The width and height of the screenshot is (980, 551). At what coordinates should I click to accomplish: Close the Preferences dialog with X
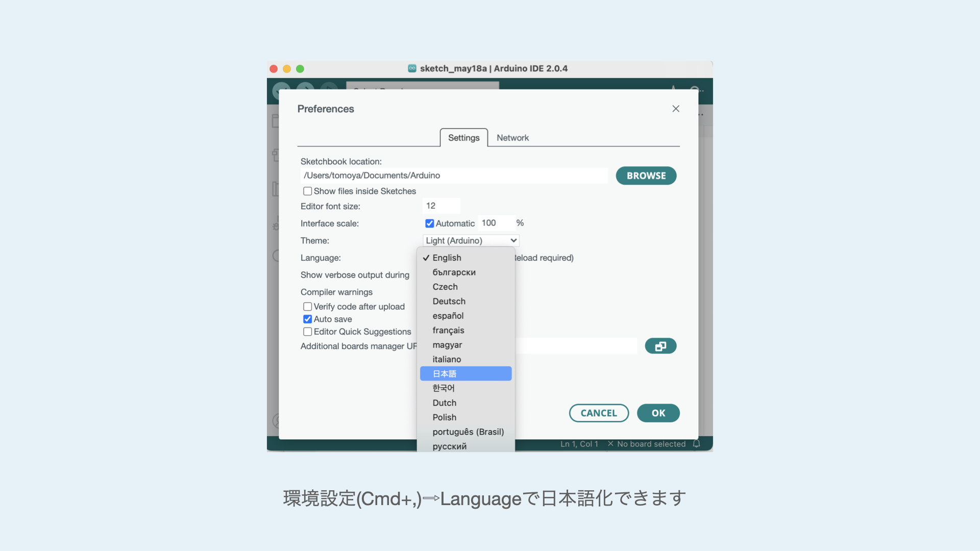pyautogui.click(x=675, y=109)
